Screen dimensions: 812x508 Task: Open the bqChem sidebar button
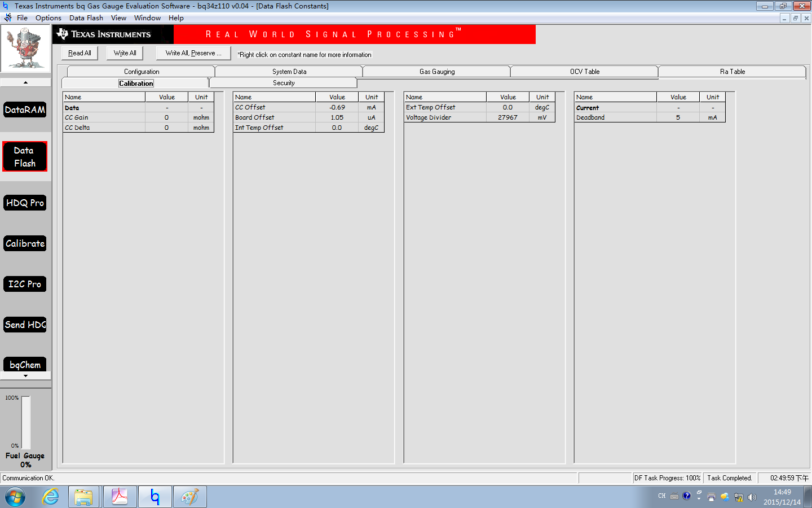[x=25, y=365]
